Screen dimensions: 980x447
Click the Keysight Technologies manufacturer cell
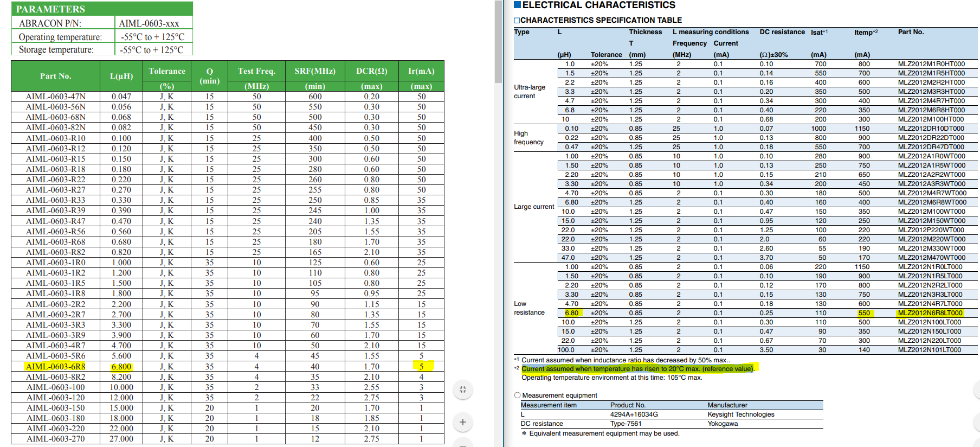click(x=741, y=414)
